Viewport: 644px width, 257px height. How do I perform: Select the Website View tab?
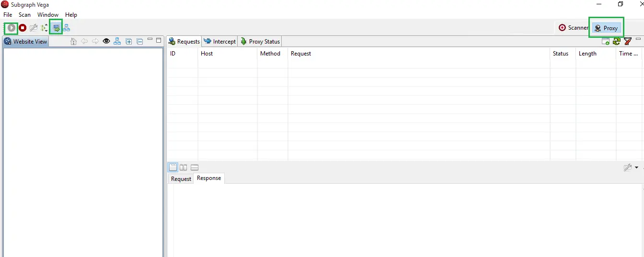pos(25,42)
